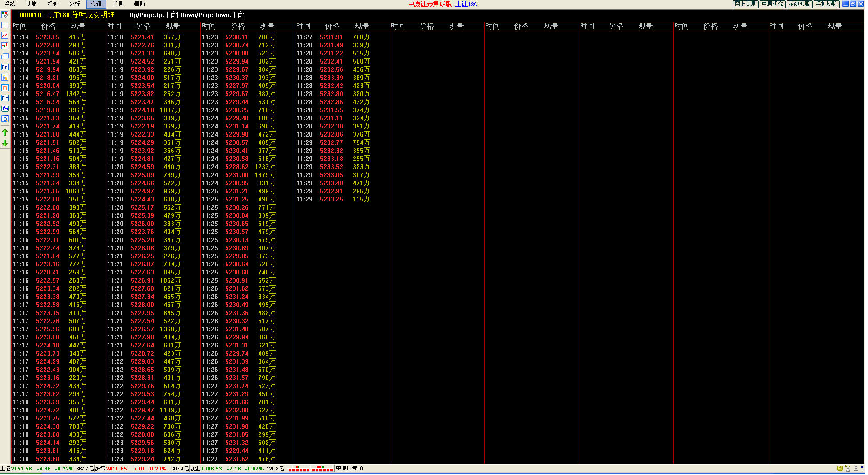Click the red line chart icon in sidebar
The image size is (868, 475).
(5, 35)
